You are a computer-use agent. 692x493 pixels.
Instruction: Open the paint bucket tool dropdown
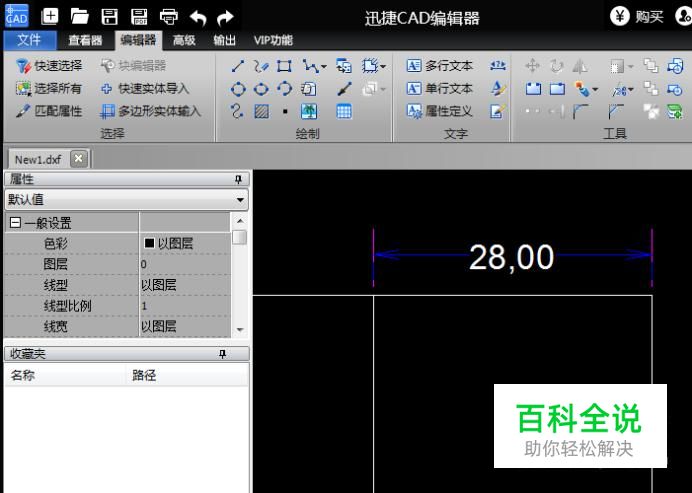pyautogui.click(x=595, y=90)
